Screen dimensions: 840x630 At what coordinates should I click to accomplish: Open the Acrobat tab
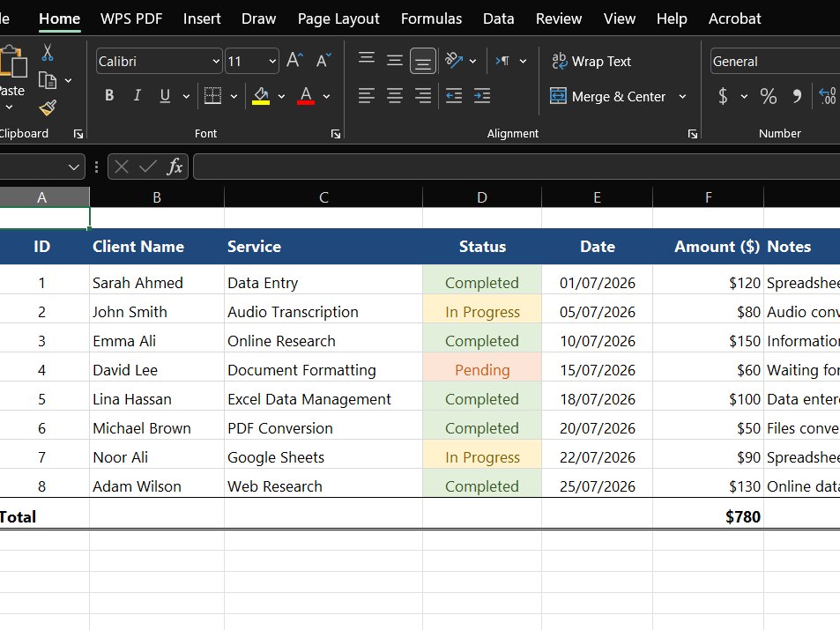click(734, 19)
